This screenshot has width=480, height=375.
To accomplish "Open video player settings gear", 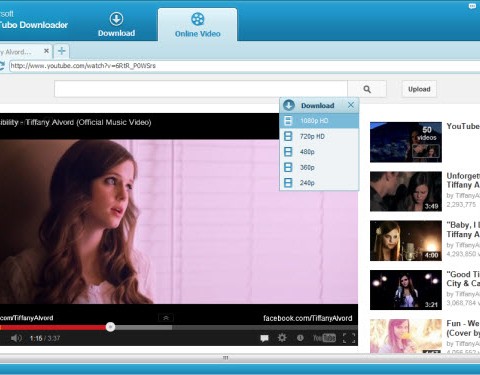I will pyautogui.click(x=282, y=338).
